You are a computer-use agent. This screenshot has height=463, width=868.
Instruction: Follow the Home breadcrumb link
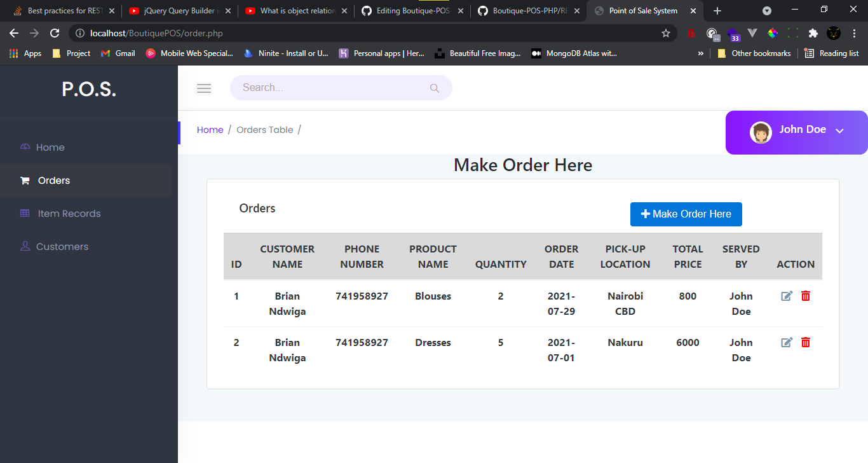210,130
